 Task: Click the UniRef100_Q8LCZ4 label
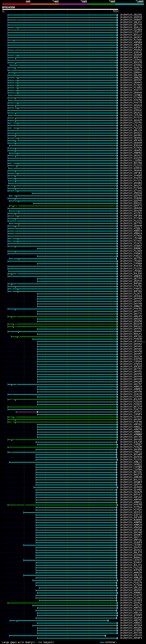pos(131,130)
